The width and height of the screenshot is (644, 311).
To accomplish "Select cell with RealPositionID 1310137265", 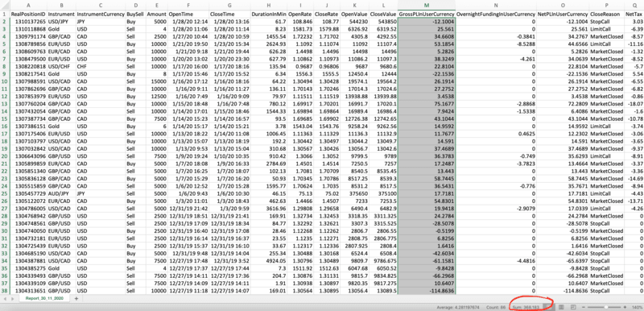I will coord(28,21).
